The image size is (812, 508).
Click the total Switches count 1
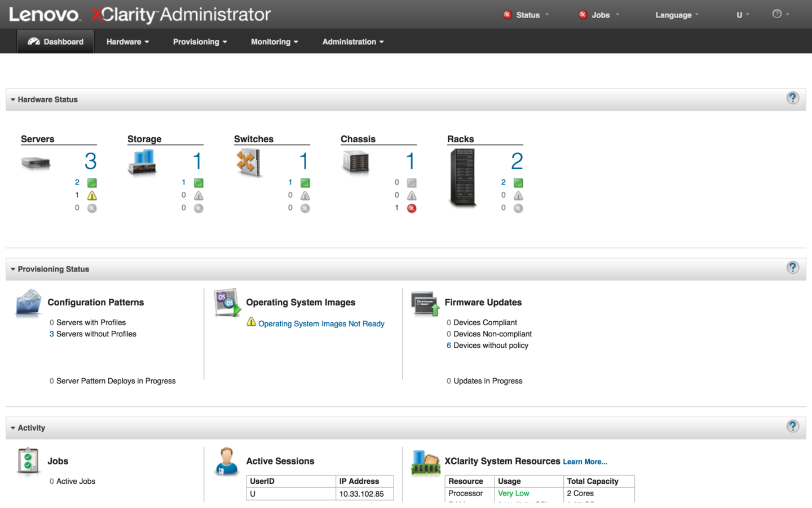pos(303,161)
